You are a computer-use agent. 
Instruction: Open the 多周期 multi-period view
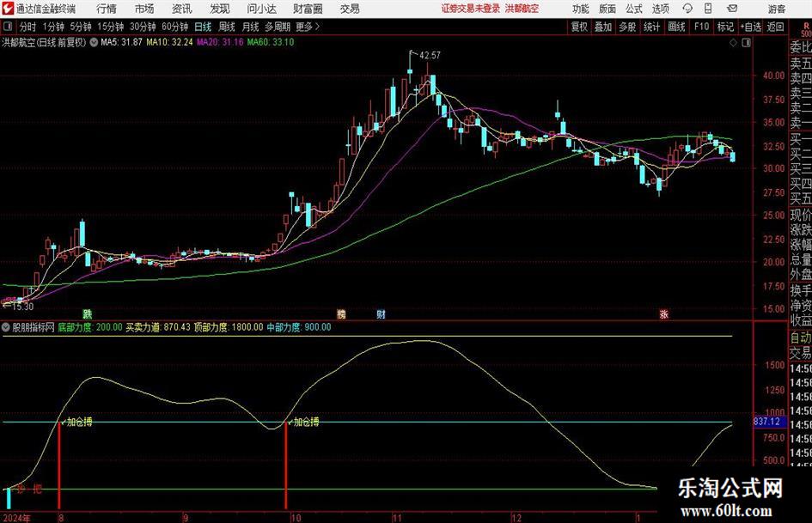pos(278,27)
